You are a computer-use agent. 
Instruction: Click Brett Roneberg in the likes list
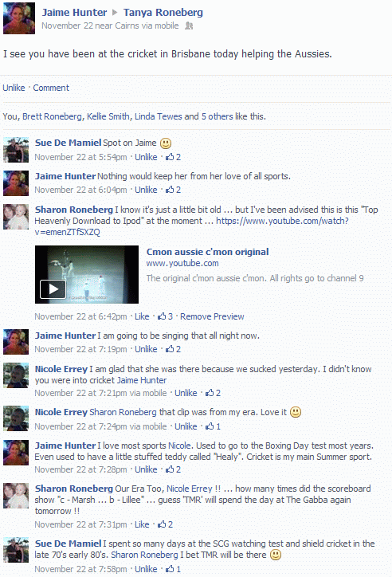click(53, 116)
